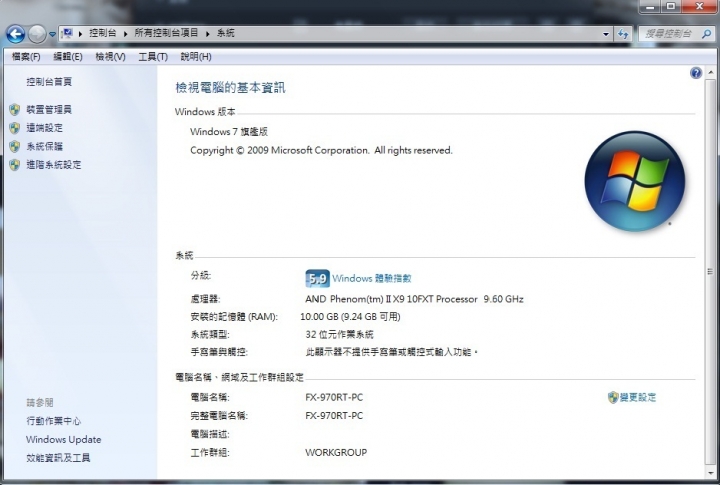The height and width of the screenshot is (485, 720).
Task: Click shield icon beside 變更設定
Action: coord(613,397)
